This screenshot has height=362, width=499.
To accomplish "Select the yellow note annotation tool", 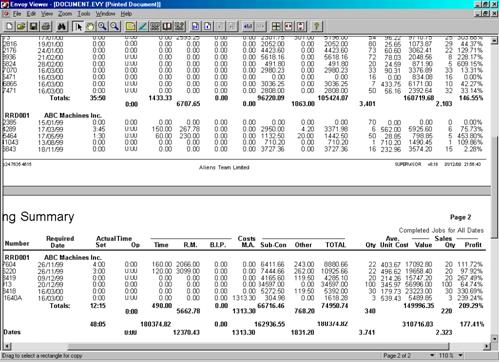I will click(131, 26).
